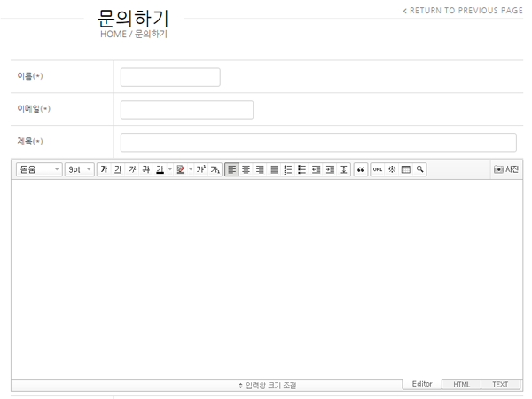This screenshot has height=399, width=532.
Task: Click the 이름(*) field label
Action: coord(30,75)
